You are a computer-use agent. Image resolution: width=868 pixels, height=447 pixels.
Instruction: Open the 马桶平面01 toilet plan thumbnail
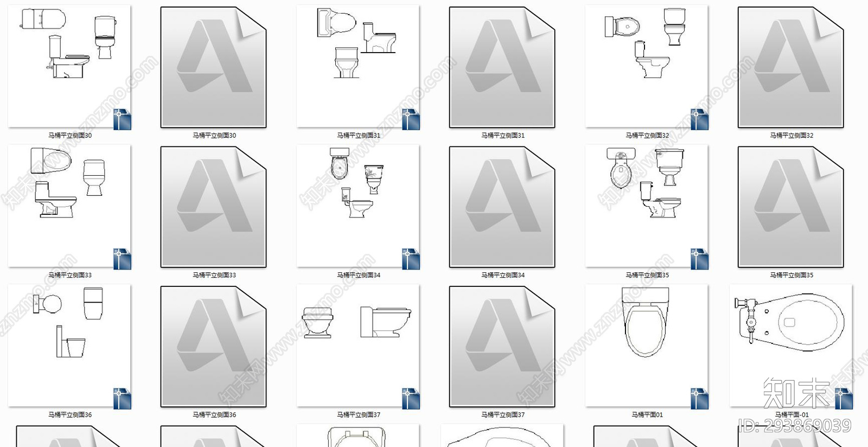[x=647, y=345]
